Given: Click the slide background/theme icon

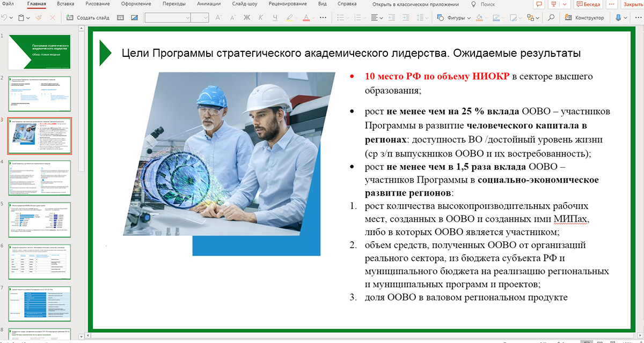Looking at the screenshot, I should 134,18.
